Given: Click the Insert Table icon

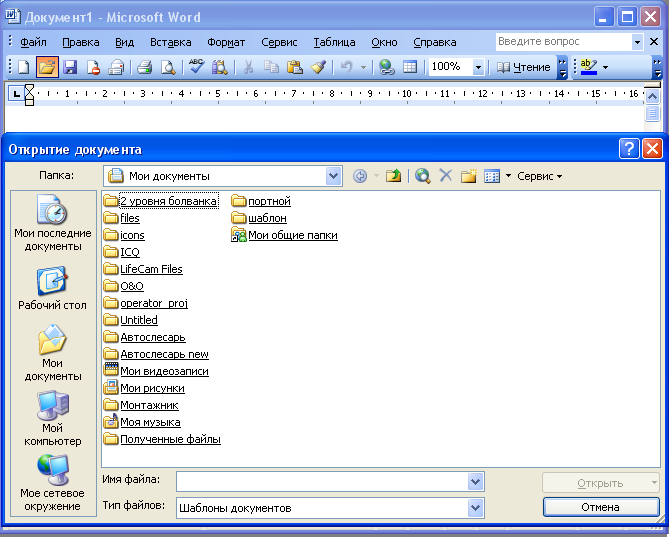Looking at the screenshot, I should click(x=410, y=67).
